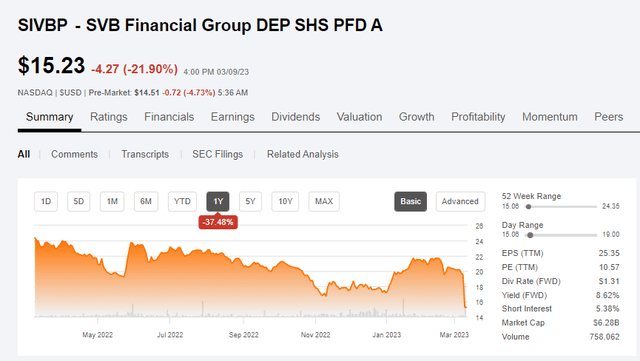Click the 52 Week Range slider dot
The image size is (640, 361).
528,207
